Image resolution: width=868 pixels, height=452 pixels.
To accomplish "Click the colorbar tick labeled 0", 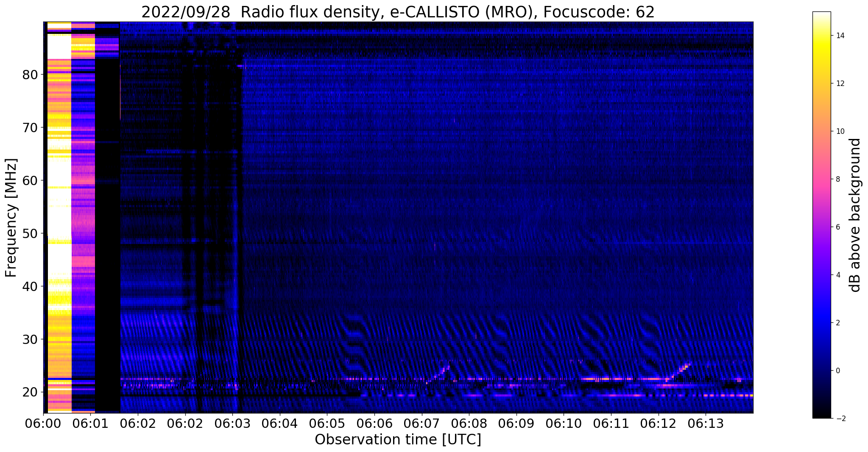I will [x=837, y=371].
